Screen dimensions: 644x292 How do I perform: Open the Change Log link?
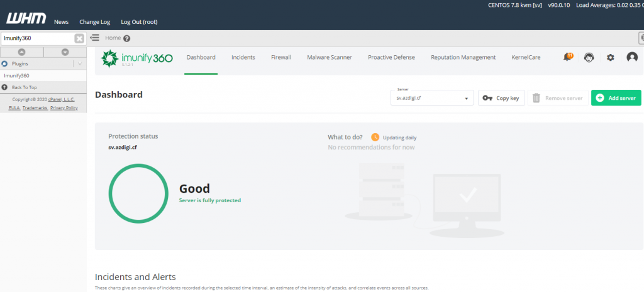tap(95, 22)
